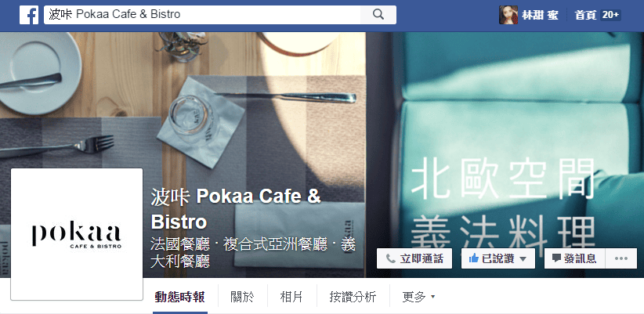Image resolution: width=644 pixels, height=314 pixels.
Task: Click the search magnifier icon
Action: point(378,15)
